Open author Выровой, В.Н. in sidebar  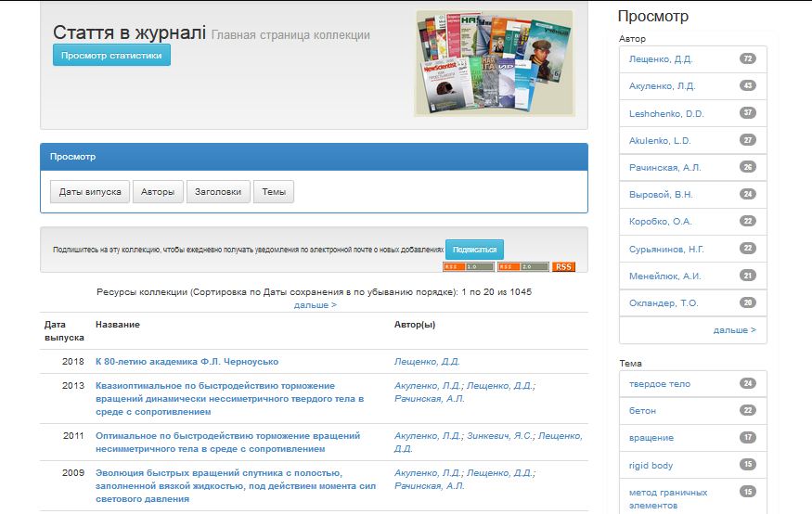(x=660, y=195)
